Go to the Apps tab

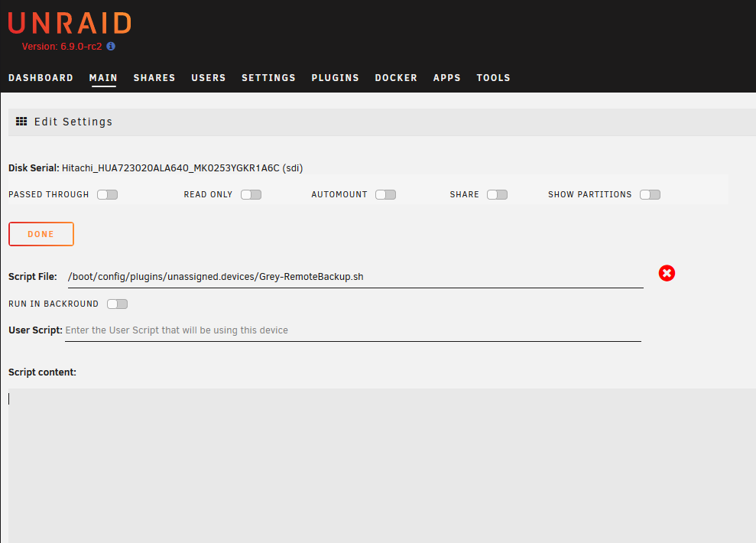click(x=447, y=78)
